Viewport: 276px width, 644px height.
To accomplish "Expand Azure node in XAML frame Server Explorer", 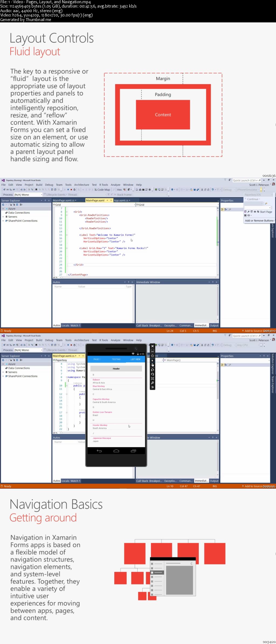I will pos(3,209).
